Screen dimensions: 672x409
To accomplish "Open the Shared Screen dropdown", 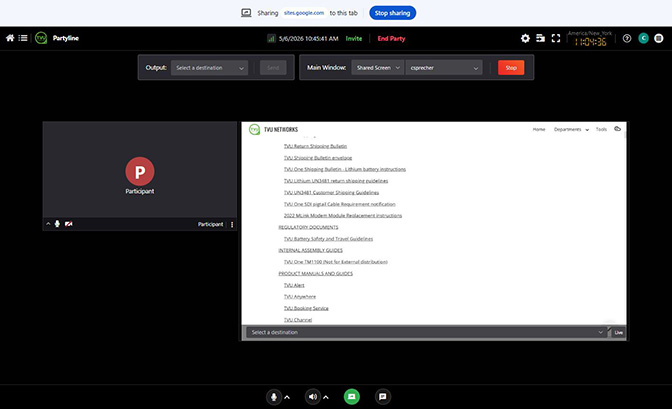I will (378, 68).
